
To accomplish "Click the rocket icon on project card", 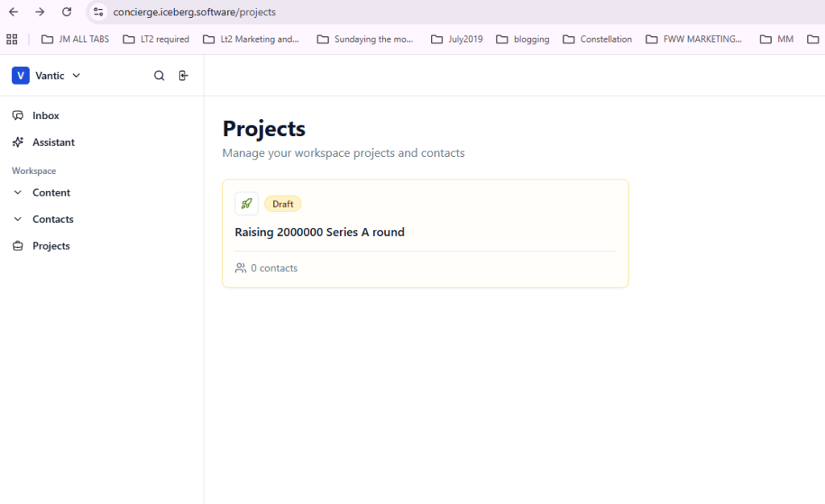I will 247,204.
